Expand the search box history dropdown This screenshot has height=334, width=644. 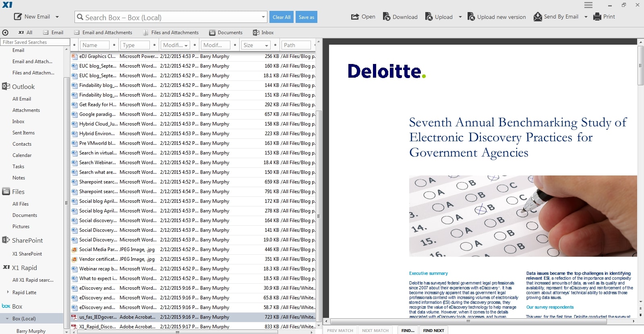pos(263,17)
